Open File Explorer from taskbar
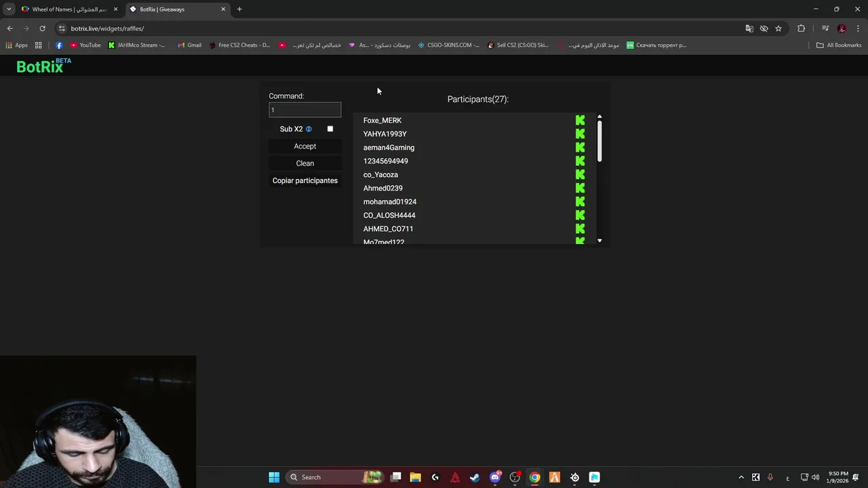The height and width of the screenshot is (488, 868). [415, 477]
